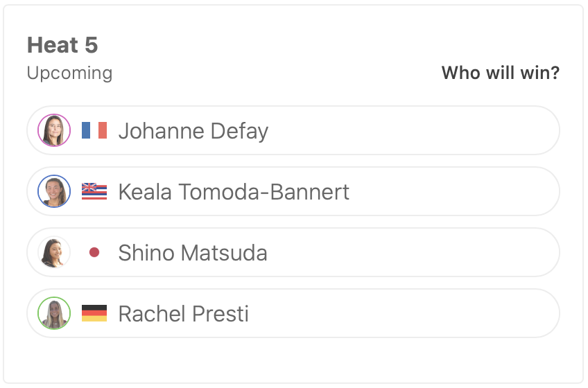Click the Upcoming status text

tap(69, 73)
